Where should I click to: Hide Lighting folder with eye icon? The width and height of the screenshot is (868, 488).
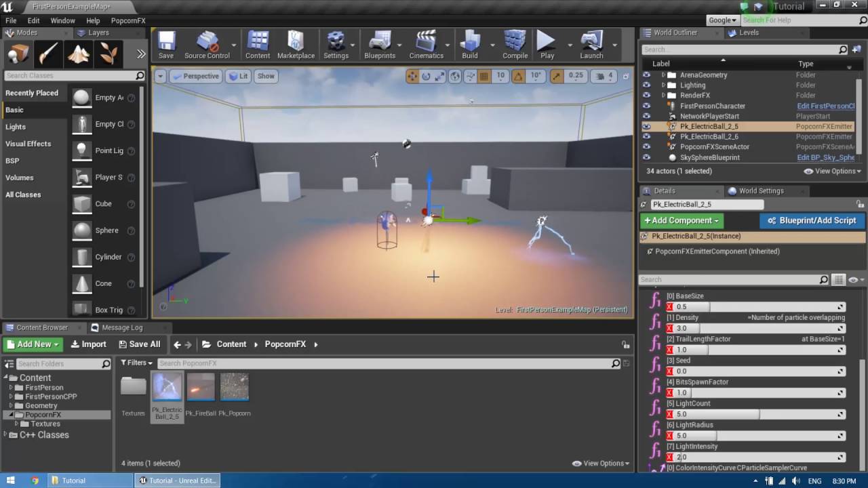coord(646,85)
